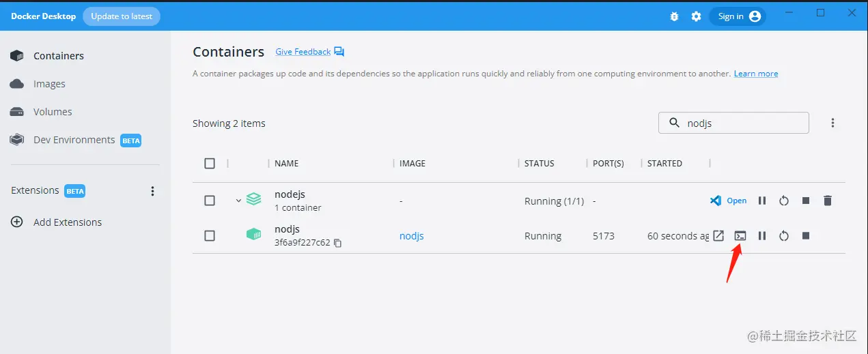Viewport: 868px width, 354px height.
Task: Copy container ID 3f6a9f227c62
Action: point(337,243)
